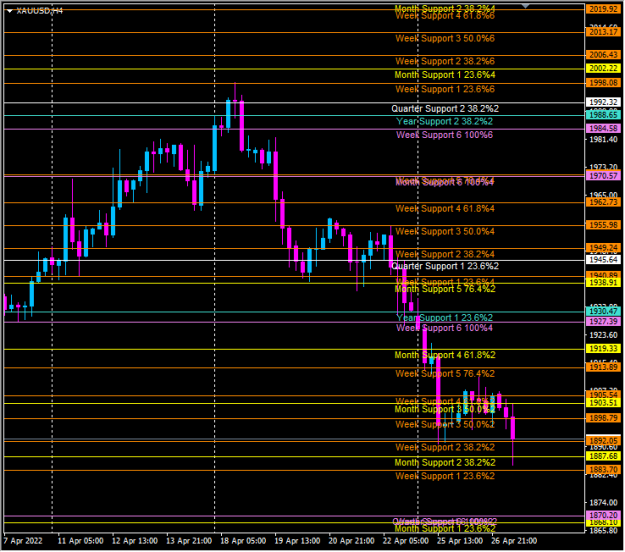Screen dimensions: 625x552
Task: Click the 1981.40 price scale value
Action: 603,139
